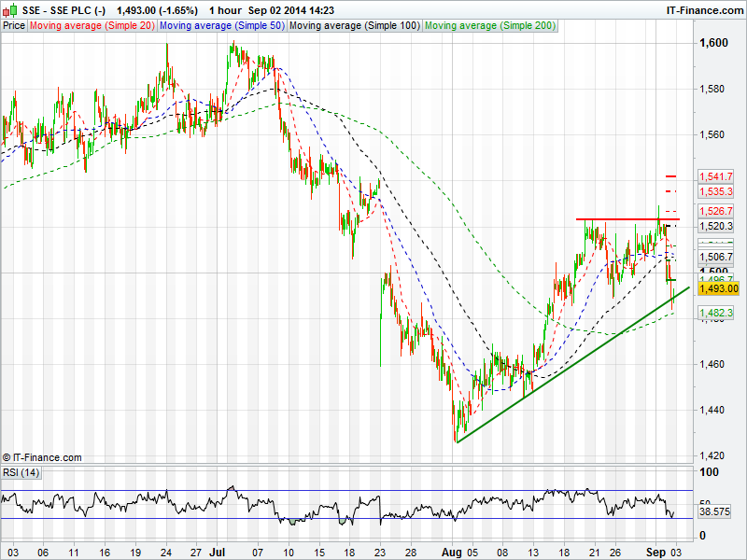The height and width of the screenshot is (560, 747).
Task: Click the 24 date axis label
Action: (166, 553)
